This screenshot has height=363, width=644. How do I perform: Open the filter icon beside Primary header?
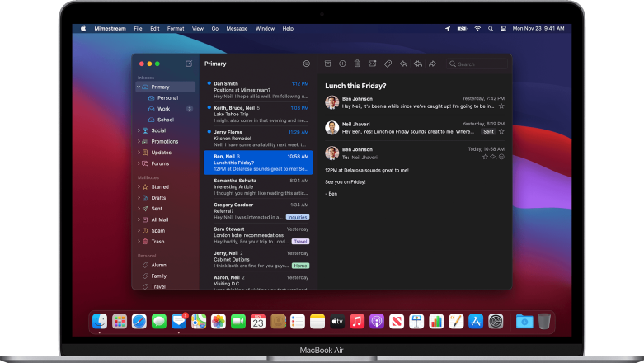click(307, 64)
